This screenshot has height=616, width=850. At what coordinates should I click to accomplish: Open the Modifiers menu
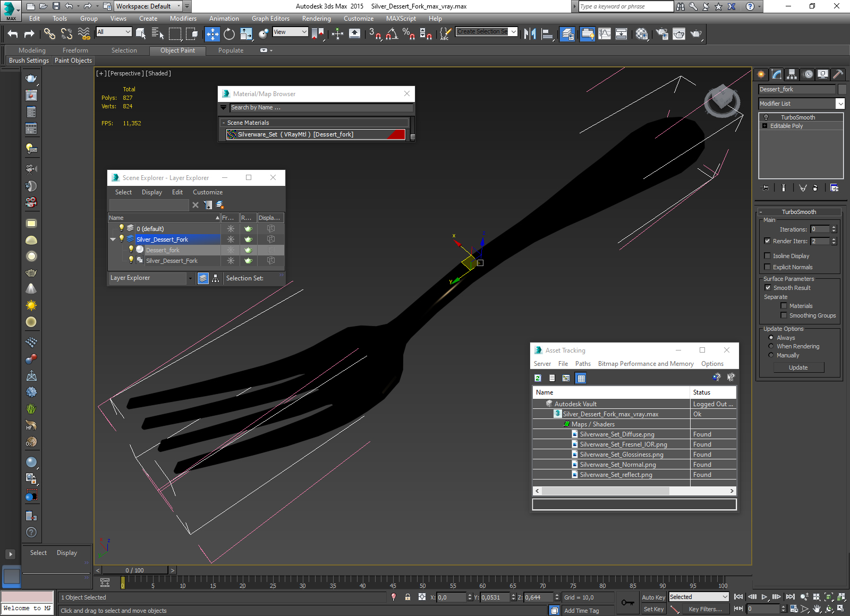183,19
